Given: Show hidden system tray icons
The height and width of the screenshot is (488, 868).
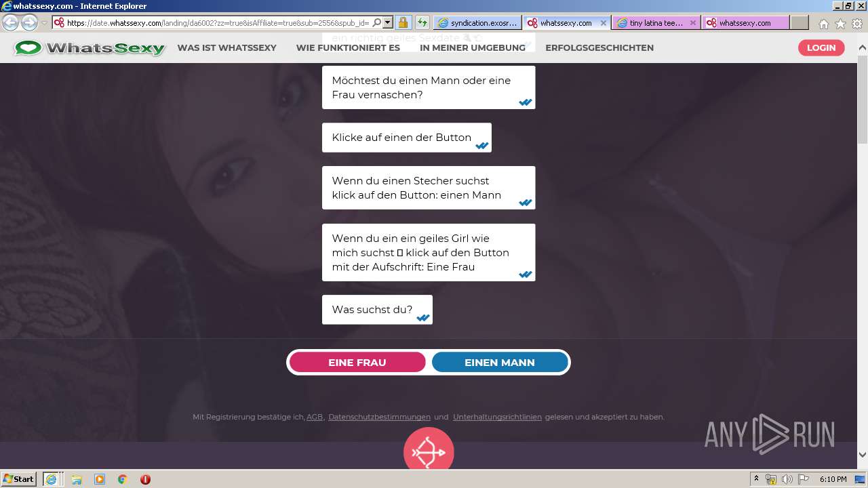Looking at the screenshot, I should [x=757, y=479].
